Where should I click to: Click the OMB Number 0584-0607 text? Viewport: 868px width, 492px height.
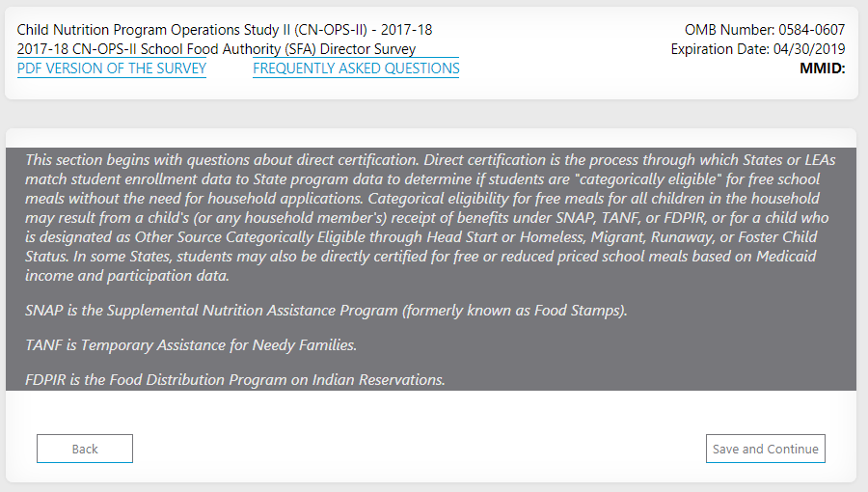pos(765,30)
